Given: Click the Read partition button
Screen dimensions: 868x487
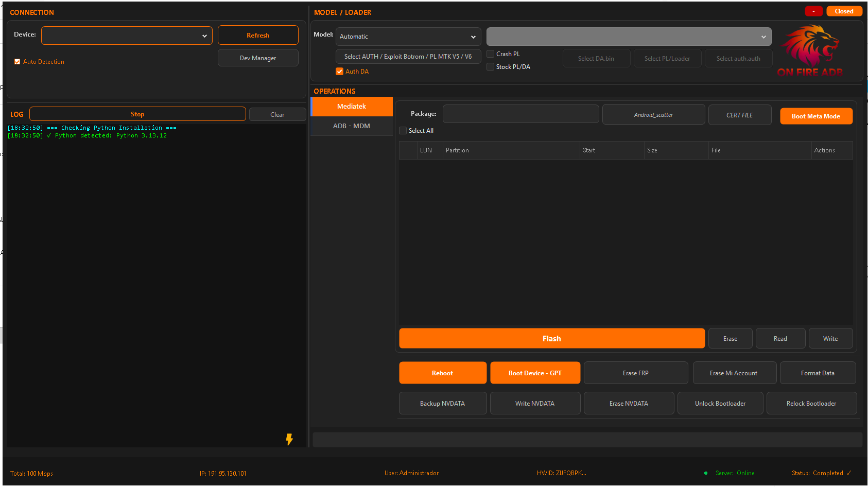Looking at the screenshot, I should click(x=780, y=339).
